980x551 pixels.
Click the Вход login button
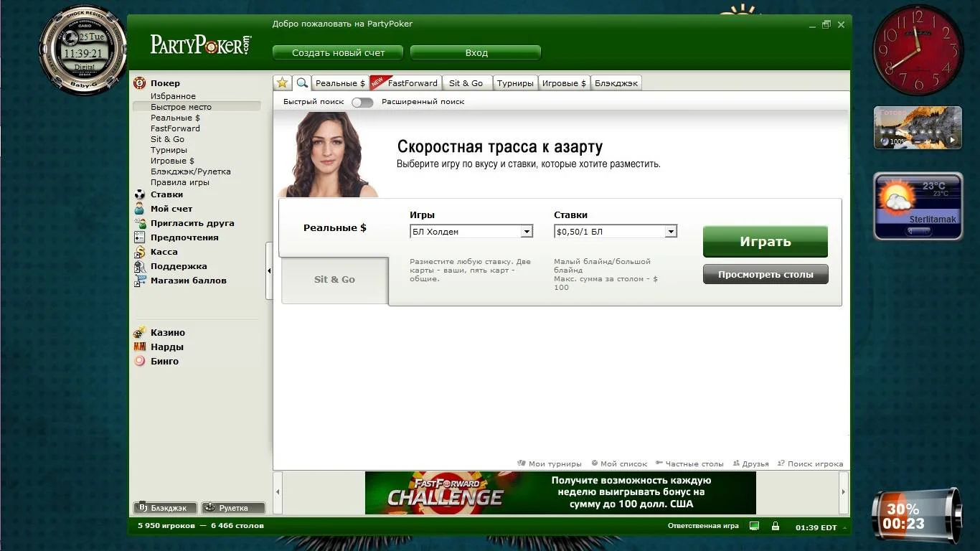point(476,52)
